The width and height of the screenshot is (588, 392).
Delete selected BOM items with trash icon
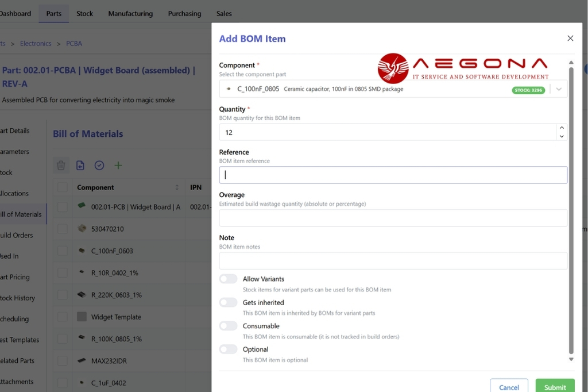61,165
